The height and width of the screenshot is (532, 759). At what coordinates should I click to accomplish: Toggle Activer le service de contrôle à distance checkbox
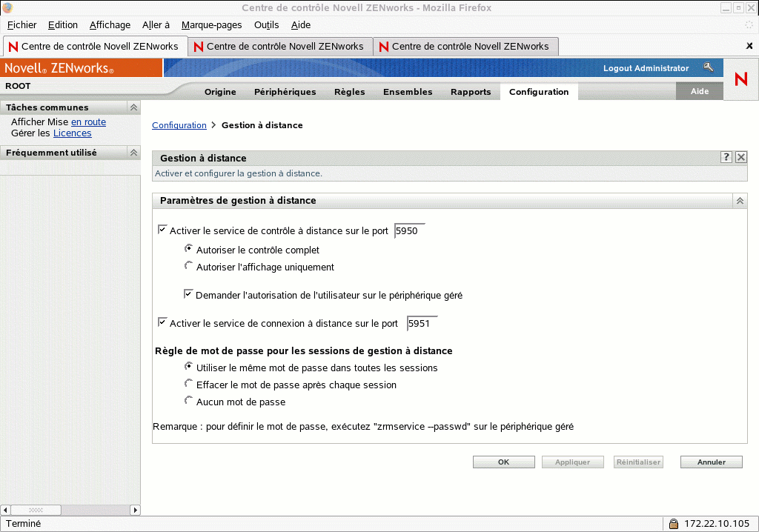pos(162,230)
